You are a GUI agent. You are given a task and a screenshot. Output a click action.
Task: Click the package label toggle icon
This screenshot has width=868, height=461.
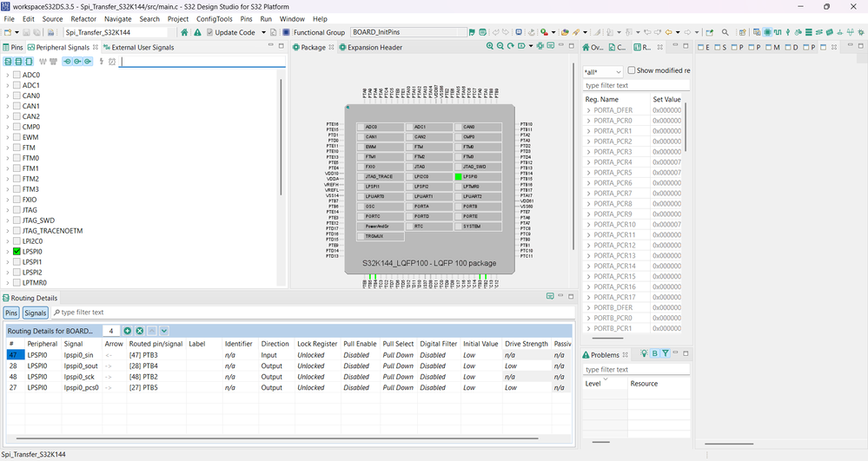point(521,47)
